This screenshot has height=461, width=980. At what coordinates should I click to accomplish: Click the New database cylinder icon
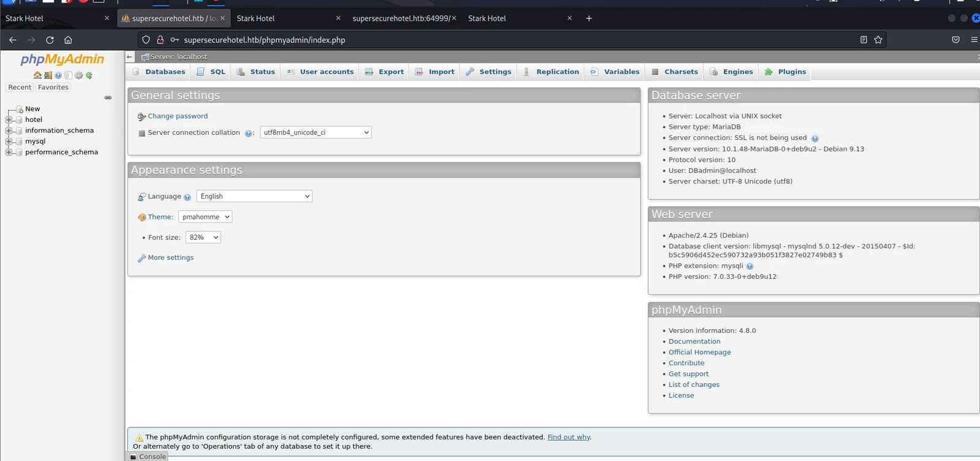coord(20,109)
